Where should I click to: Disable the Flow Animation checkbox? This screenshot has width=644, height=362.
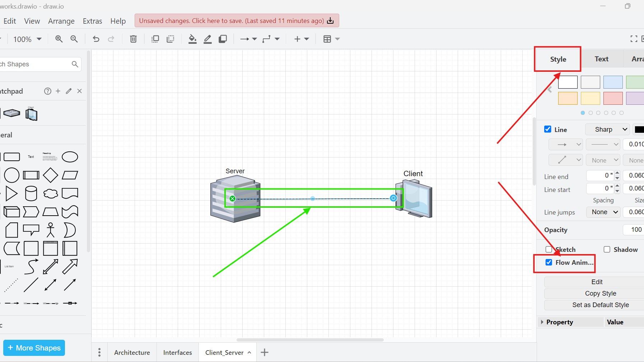tap(549, 262)
